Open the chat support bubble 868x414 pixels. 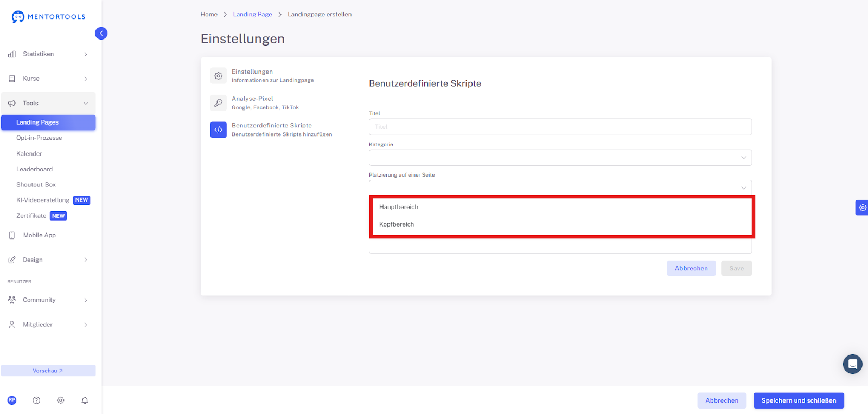click(x=852, y=364)
